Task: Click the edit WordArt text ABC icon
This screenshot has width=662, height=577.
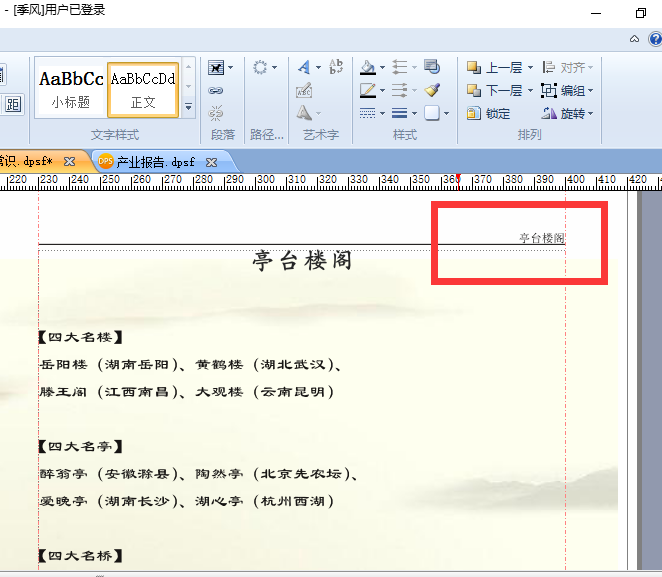Action: (x=304, y=90)
